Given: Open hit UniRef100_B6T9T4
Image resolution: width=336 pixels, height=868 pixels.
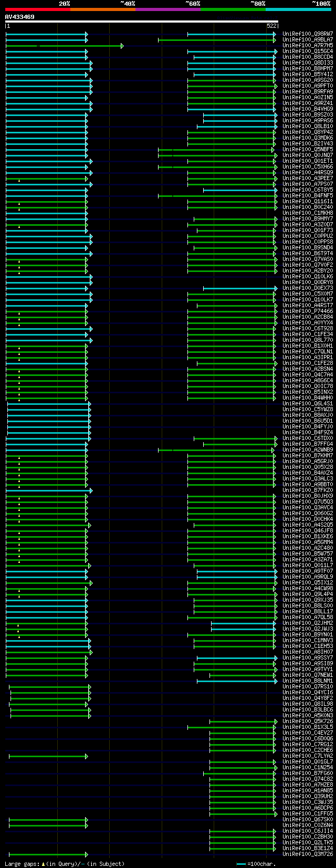Looking at the screenshot, I should (x=308, y=253).
